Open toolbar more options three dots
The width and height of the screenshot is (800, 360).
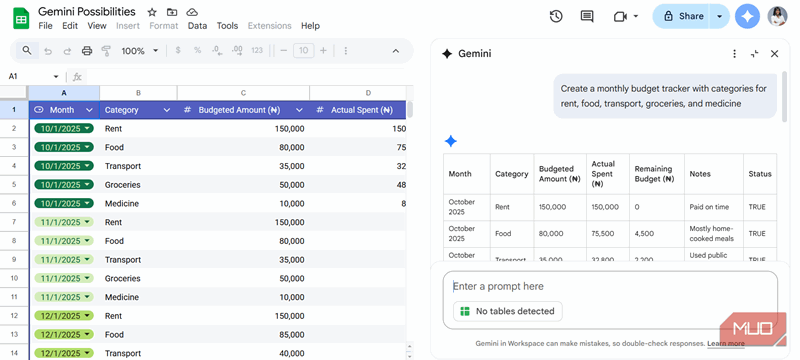[345, 50]
